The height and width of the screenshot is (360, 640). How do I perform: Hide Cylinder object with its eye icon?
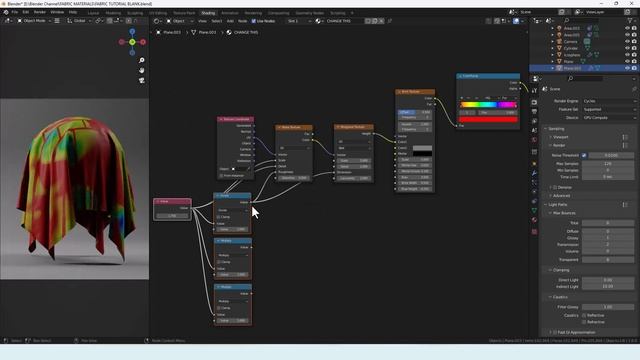(627, 48)
